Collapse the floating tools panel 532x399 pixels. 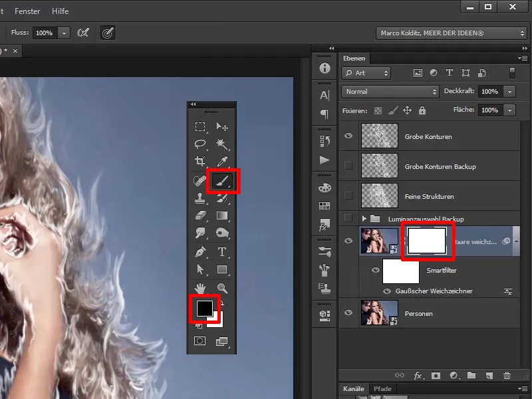pos(193,104)
